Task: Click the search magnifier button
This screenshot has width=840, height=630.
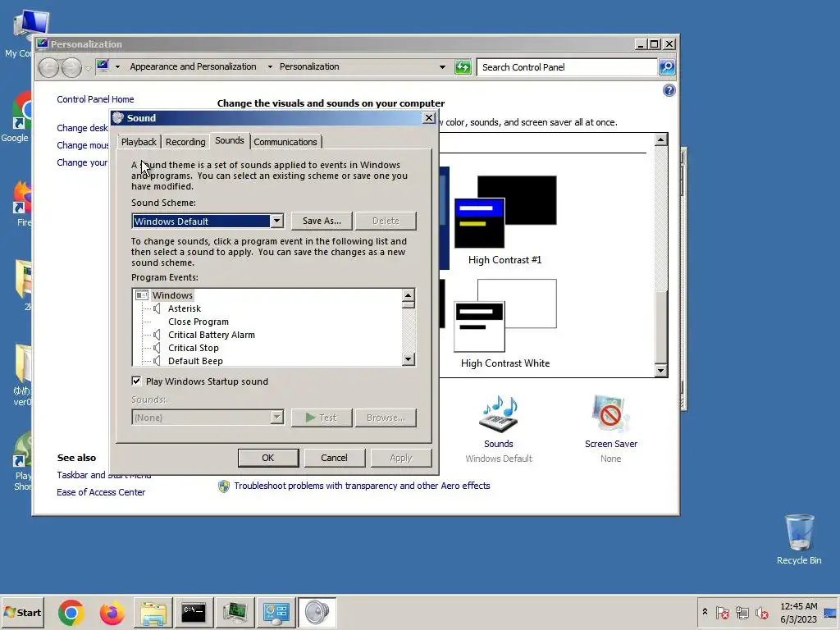Action: 667,67
